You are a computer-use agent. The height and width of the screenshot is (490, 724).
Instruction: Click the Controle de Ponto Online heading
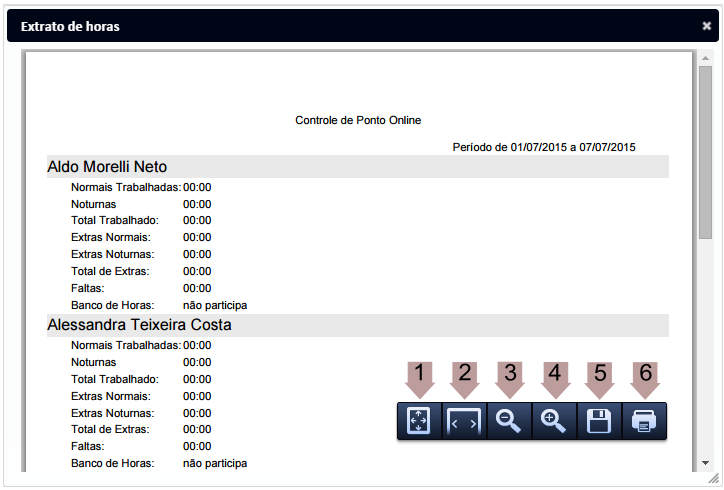(358, 120)
